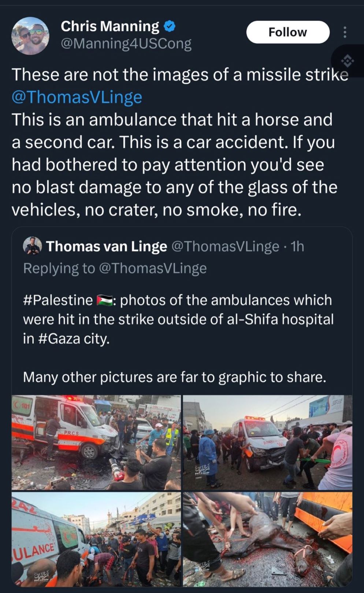Click the Replying to @ThomasVLinge label

115,268
